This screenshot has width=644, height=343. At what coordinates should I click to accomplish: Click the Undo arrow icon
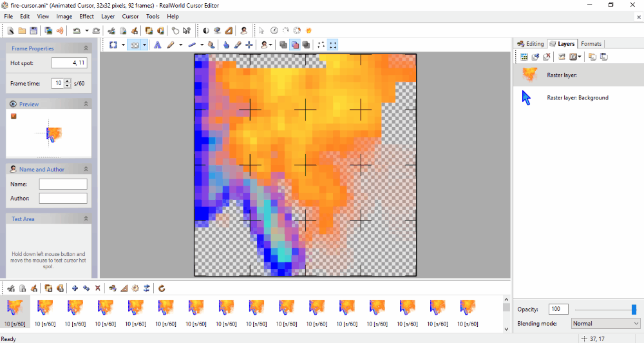tap(77, 31)
